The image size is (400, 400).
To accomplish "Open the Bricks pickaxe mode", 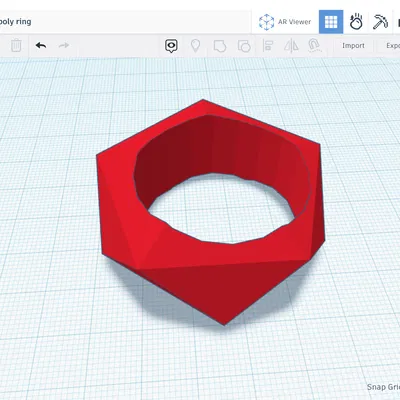I will point(380,22).
